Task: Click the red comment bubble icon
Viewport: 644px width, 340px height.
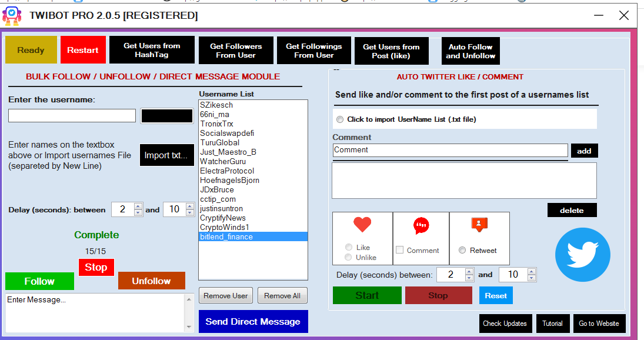Action: tap(421, 225)
